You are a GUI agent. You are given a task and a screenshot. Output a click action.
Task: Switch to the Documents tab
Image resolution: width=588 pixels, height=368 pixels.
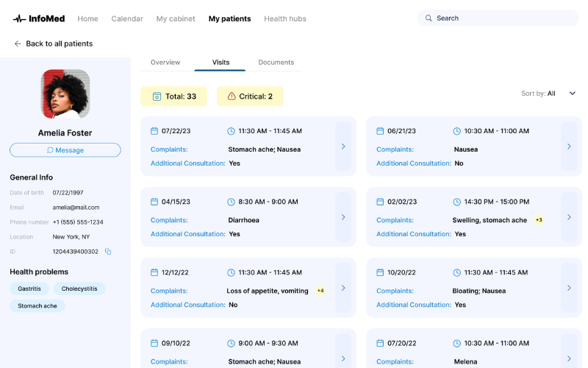pyautogui.click(x=276, y=63)
